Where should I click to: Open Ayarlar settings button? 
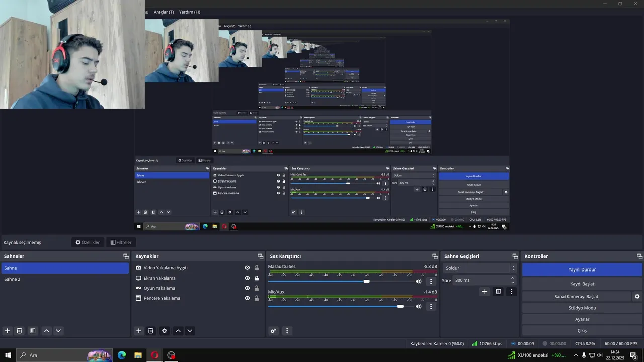tap(582, 319)
